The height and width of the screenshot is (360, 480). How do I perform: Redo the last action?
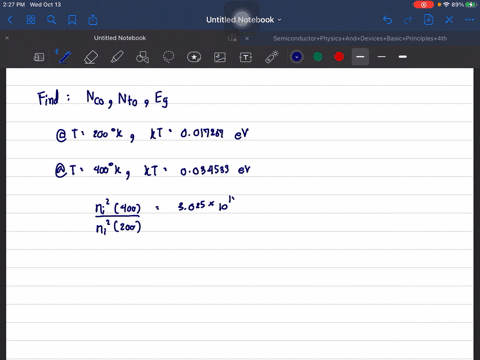pyautogui.click(x=408, y=20)
